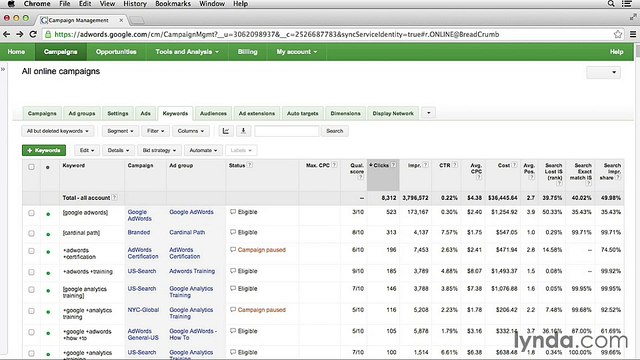Open the Chrome hamburger menu
This screenshot has width=640, height=360.
coord(633,34)
